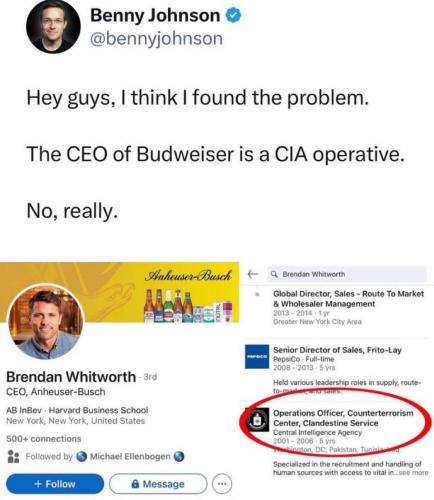The image size is (434, 500).
Task: Click the Follow button on Brendan Whitworth's profile
Action: click(x=55, y=484)
